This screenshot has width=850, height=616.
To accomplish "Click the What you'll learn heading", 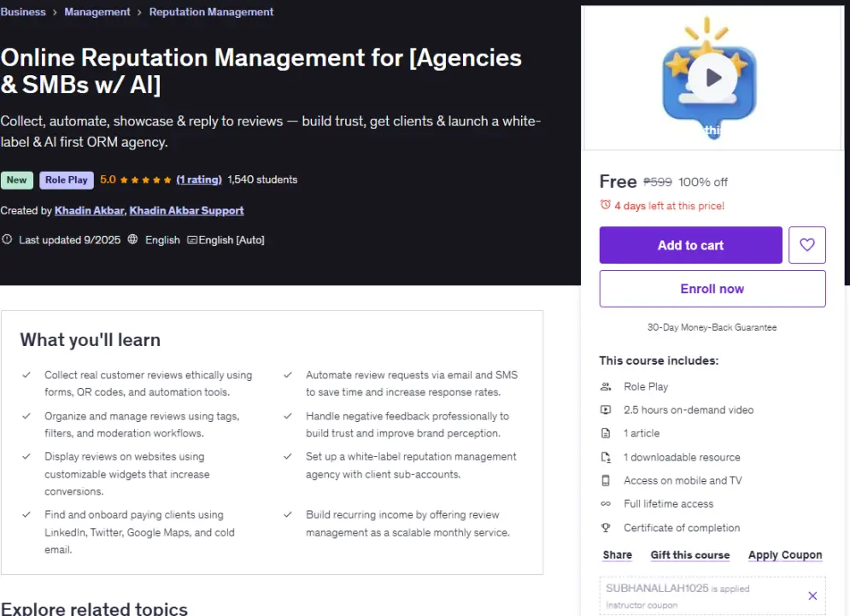I will [91, 340].
